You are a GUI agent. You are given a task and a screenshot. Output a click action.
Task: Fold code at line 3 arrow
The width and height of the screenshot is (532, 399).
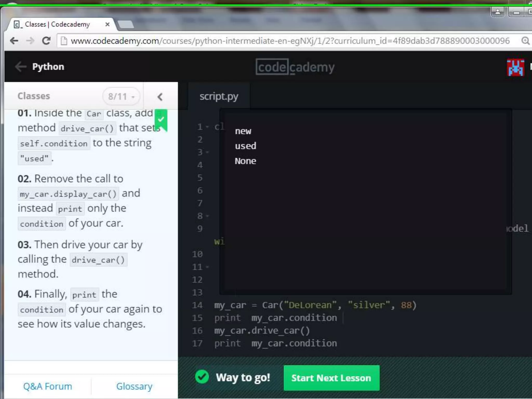[207, 152]
